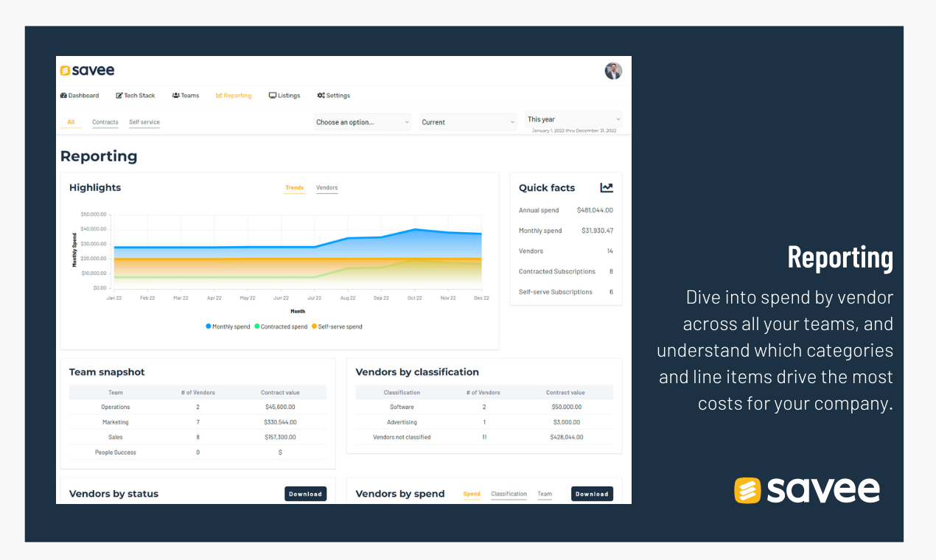Click the Annual spend value $481,044.00
Image resolution: width=936 pixels, height=560 pixels.
pyautogui.click(x=595, y=211)
